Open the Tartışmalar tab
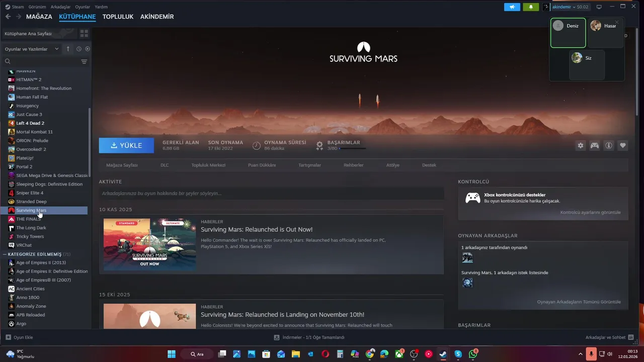644x362 pixels. tap(309, 165)
